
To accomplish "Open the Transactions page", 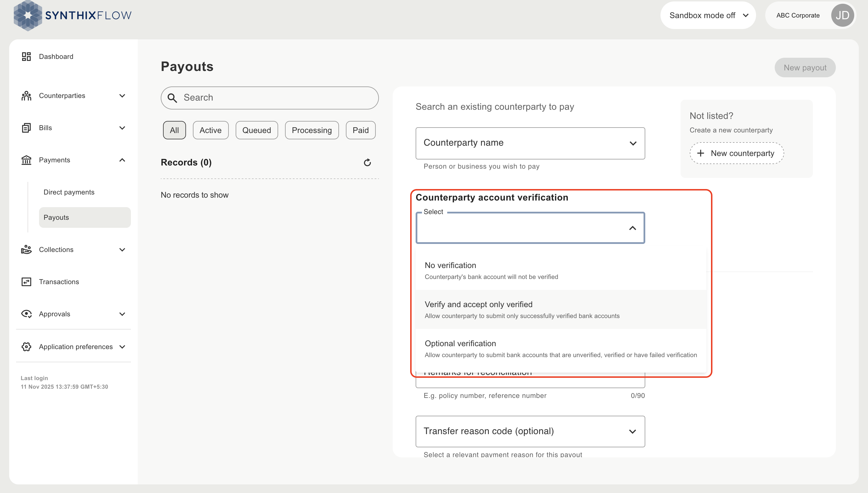I will pos(59,282).
